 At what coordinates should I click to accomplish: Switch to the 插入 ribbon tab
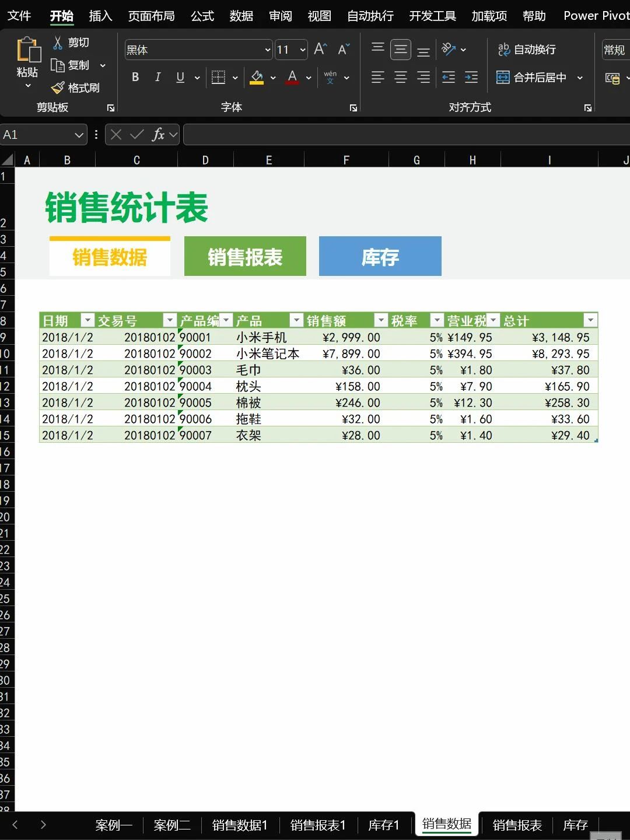100,16
